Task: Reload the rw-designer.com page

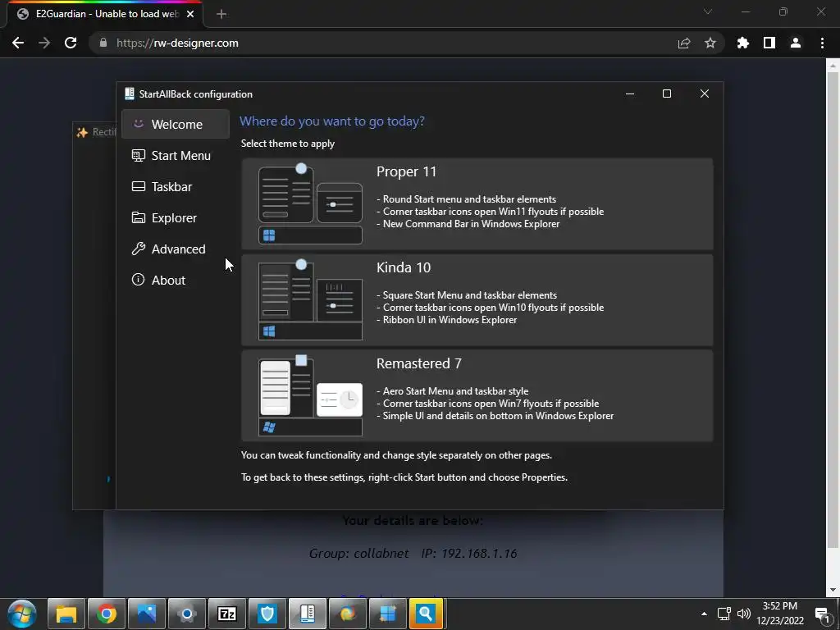Action: tap(71, 43)
